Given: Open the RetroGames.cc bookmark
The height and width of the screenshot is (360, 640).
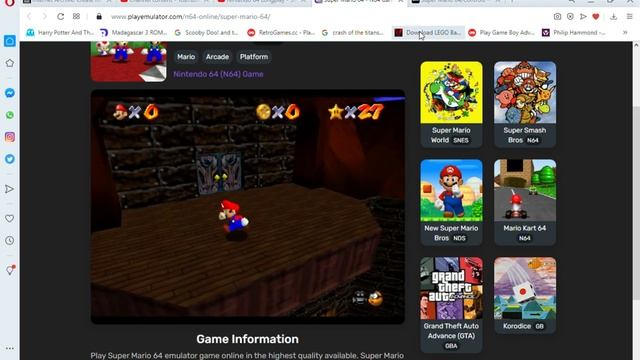Looking at the screenshot, I should pyautogui.click(x=281, y=32).
